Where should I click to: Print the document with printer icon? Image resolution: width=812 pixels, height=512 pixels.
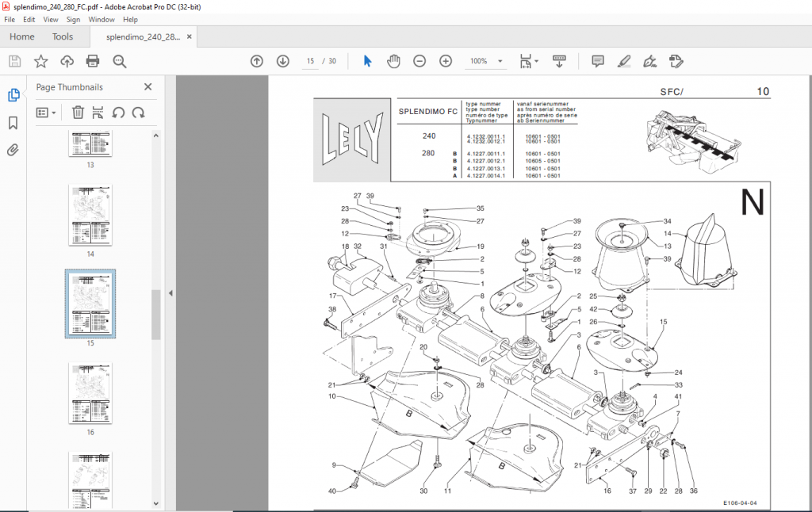click(x=93, y=61)
